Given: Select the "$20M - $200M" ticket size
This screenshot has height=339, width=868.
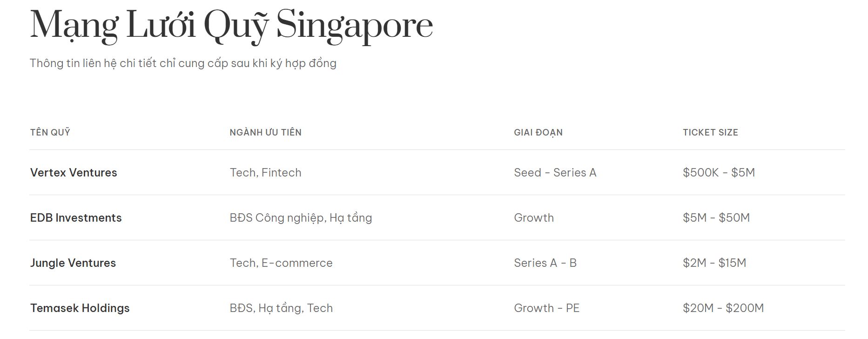Looking at the screenshot, I should 723,308.
